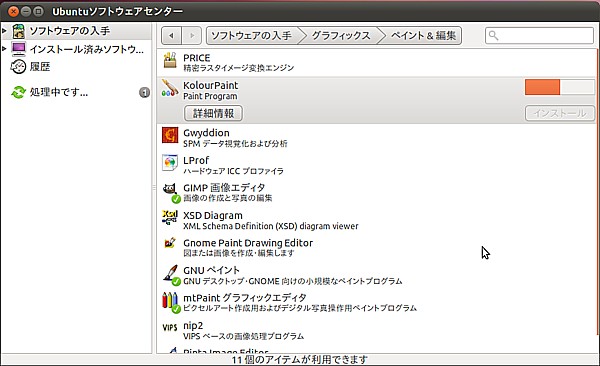This screenshot has height=366, width=600.
Task: Select インストール済みソフトウ... in the sidebar
Action: click(87, 49)
